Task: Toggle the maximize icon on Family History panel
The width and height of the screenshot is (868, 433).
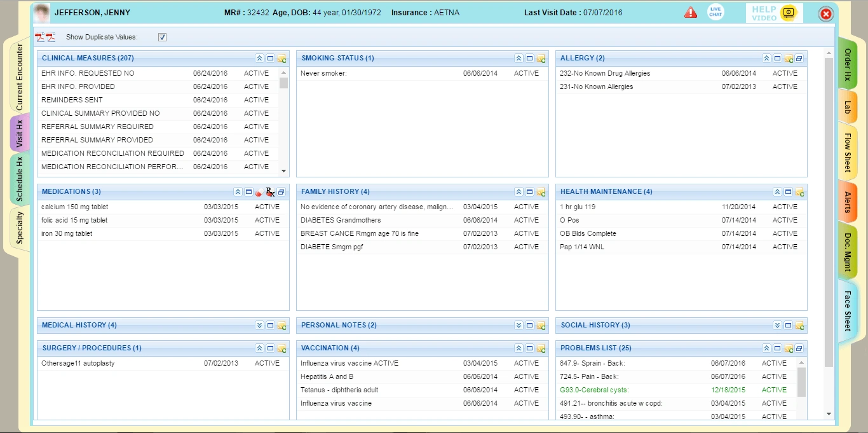Action: pyautogui.click(x=529, y=191)
